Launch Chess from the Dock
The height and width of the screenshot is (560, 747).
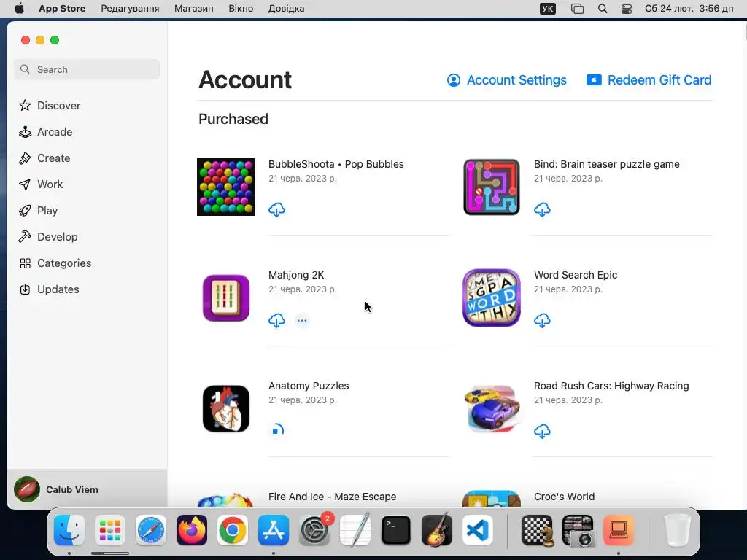538,530
